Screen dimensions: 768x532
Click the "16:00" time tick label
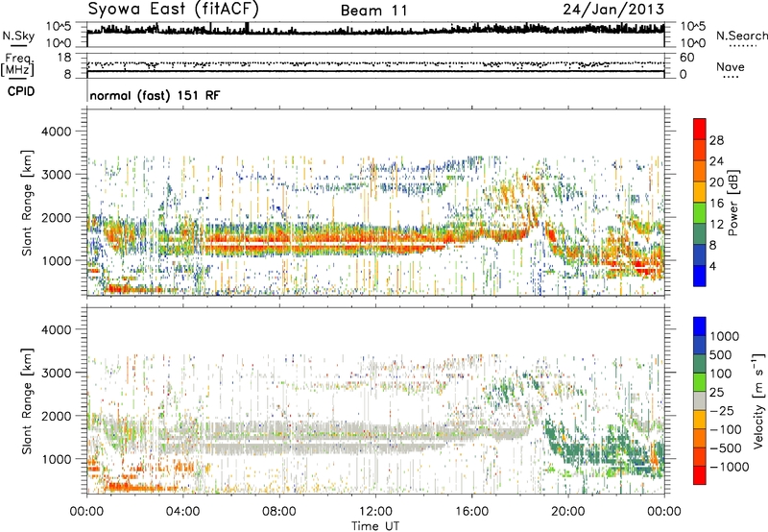point(471,512)
